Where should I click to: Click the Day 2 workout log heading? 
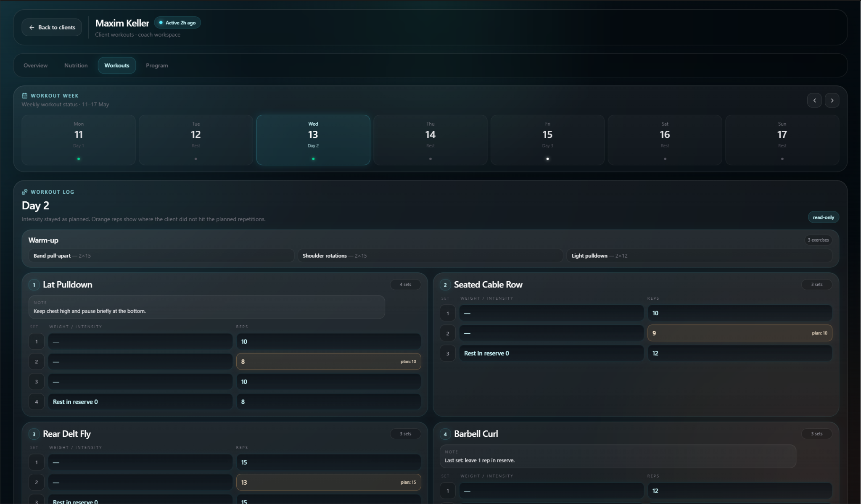(35, 206)
